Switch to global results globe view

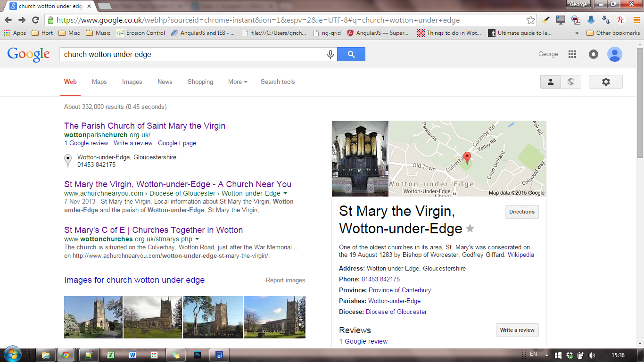(571, 82)
